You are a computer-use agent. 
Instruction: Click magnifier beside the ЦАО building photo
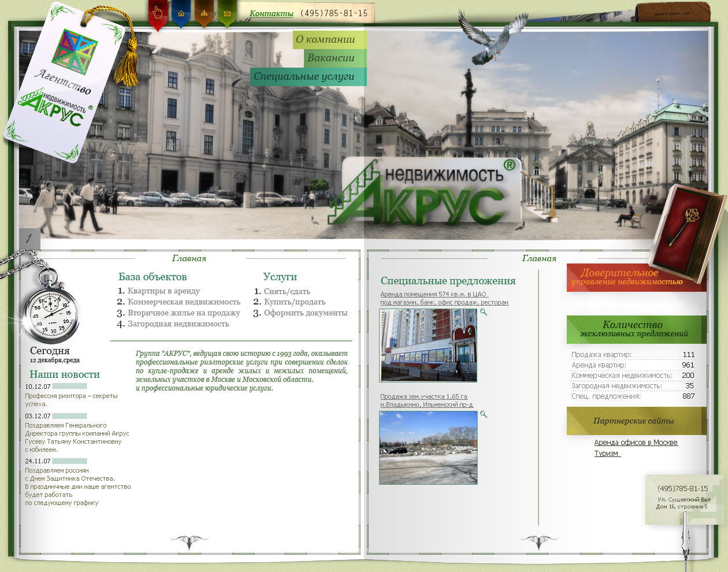[x=484, y=312]
